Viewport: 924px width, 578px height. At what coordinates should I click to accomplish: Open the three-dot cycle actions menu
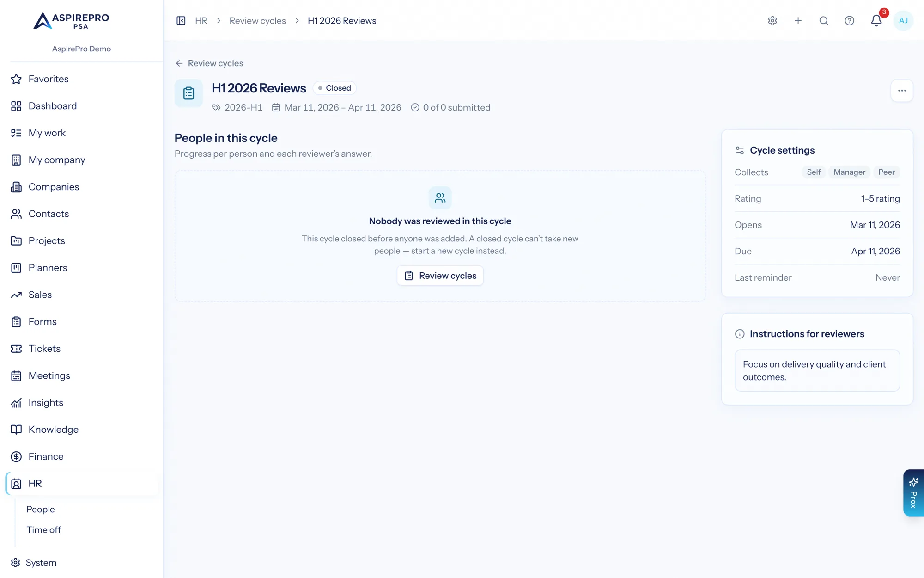pyautogui.click(x=902, y=91)
